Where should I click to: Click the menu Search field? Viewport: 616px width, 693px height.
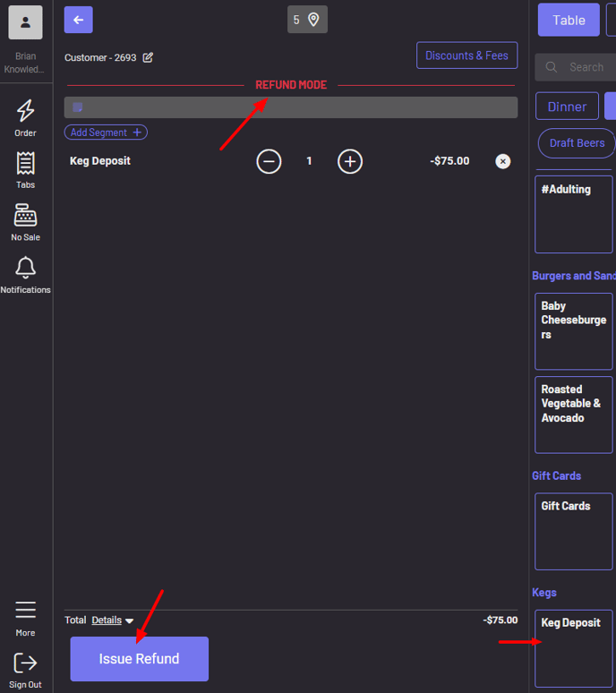click(x=582, y=67)
